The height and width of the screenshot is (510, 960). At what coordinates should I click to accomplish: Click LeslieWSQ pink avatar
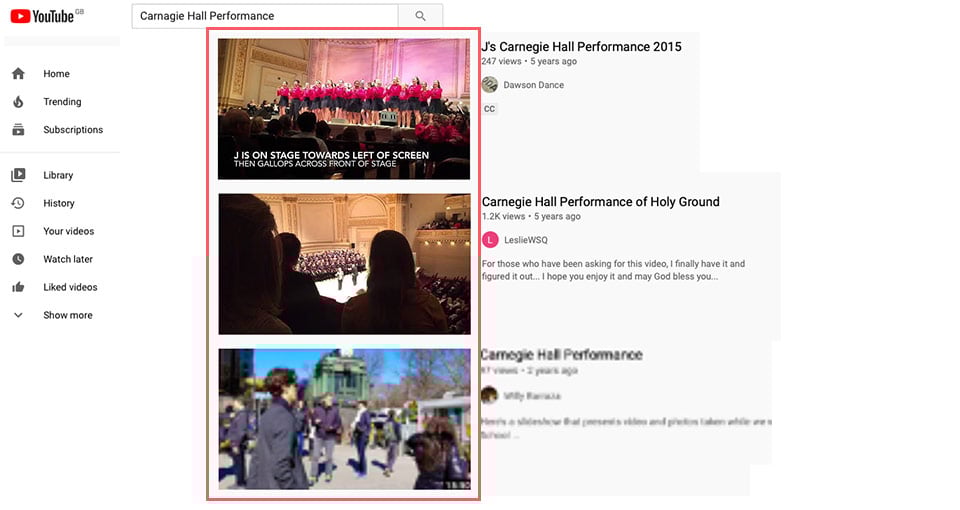[x=490, y=240]
